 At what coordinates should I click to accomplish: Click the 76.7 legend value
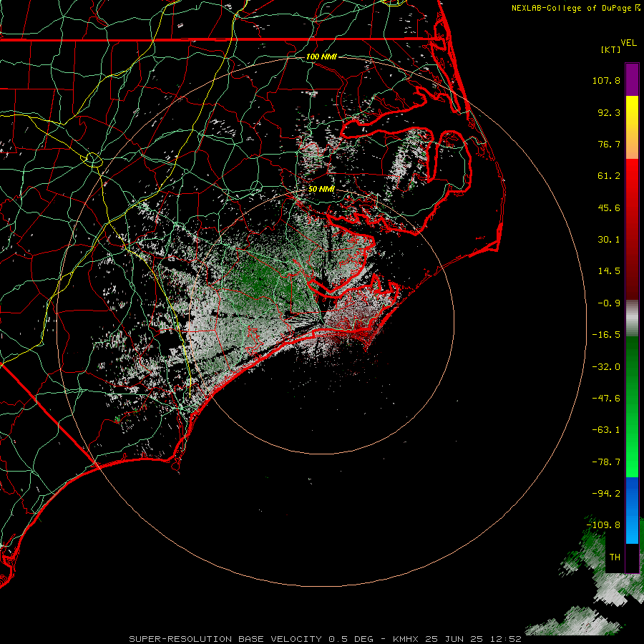(x=609, y=144)
